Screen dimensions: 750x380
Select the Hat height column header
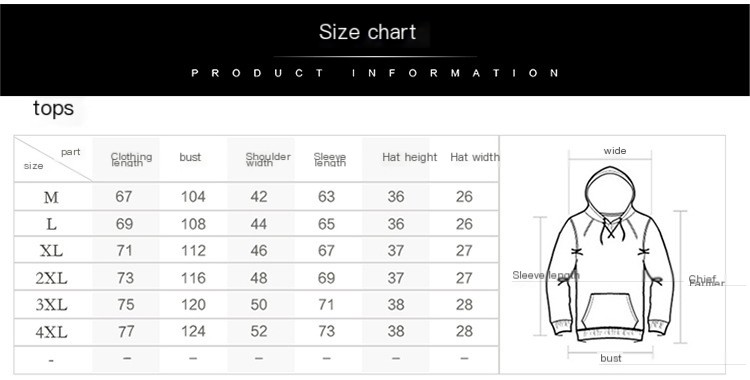409,157
